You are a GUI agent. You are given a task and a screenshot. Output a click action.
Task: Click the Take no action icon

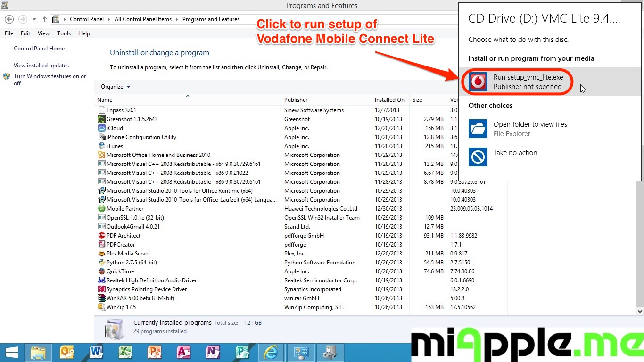click(478, 157)
